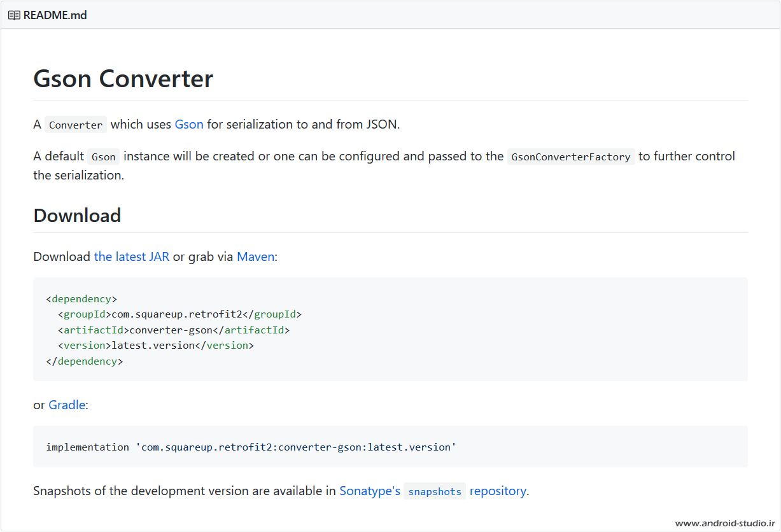Viewport: 781px width, 532px height.
Task: Open the latest JAR link
Action: 132,256
